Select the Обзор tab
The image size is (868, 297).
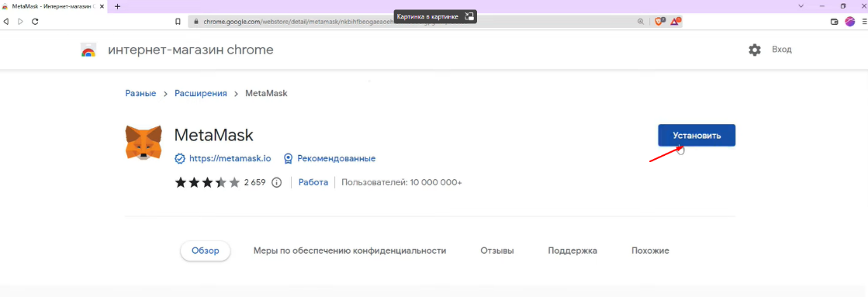tap(206, 250)
